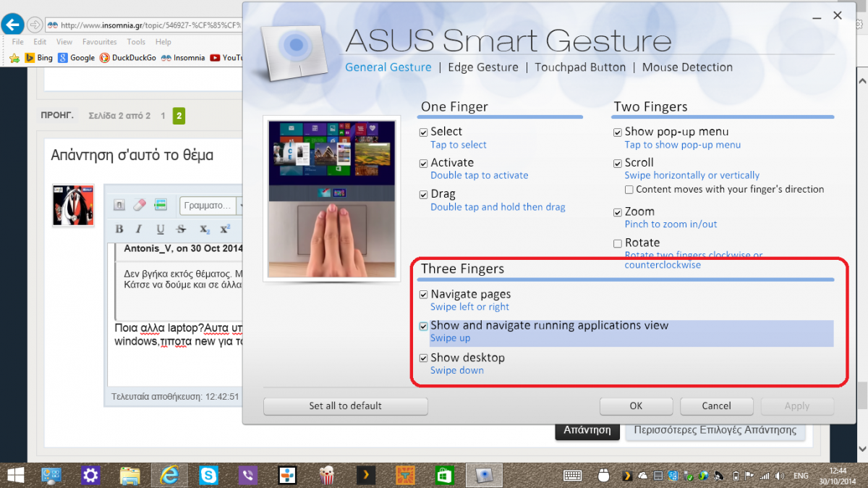Enable Content moves with your finger's direction
868x488 pixels.
coord(629,190)
